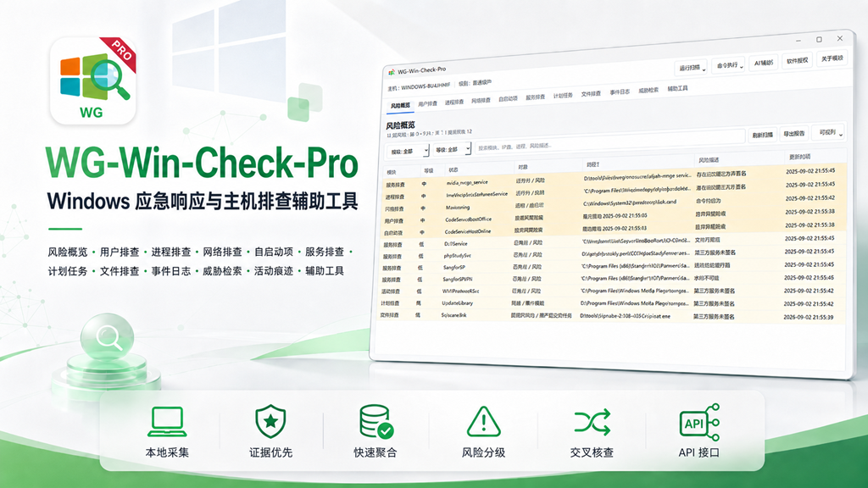Expand the 命令执行 dropdown button
Viewport: 868px width, 488px height.
click(729, 64)
